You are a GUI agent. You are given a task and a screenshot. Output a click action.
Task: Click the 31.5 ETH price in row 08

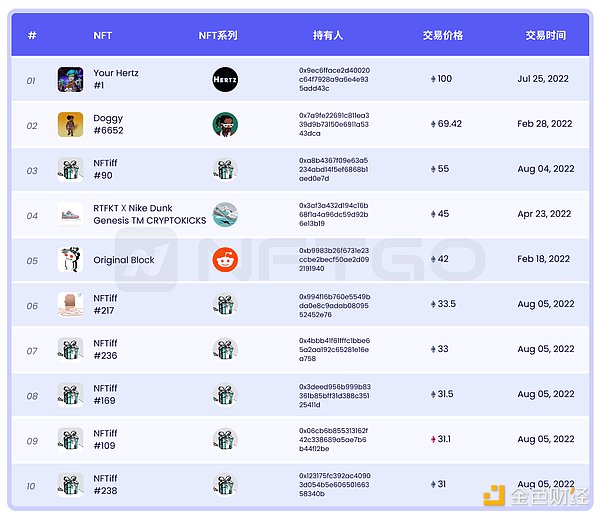point(445,394)
